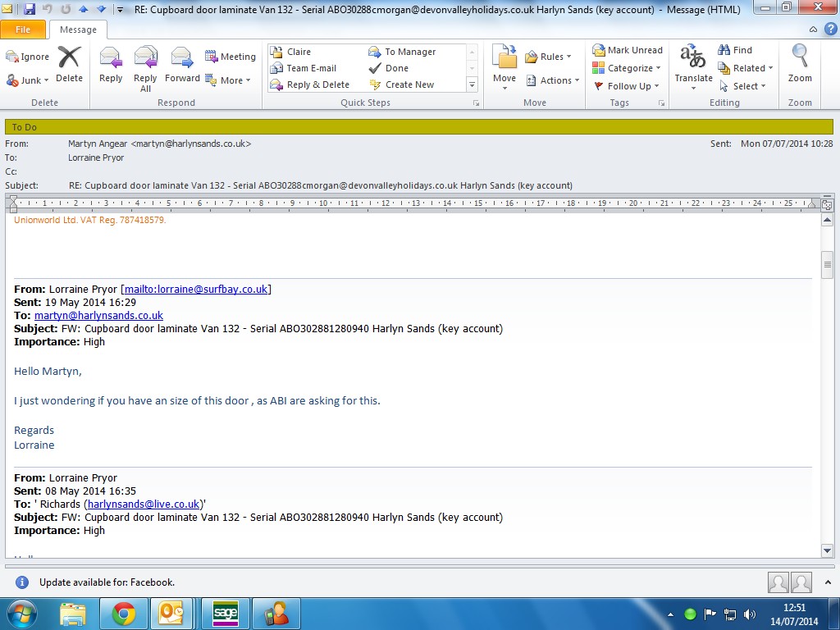Image resolution: width=840 pixels, height=630 pixels.
Task: Expand the Junk dropdown menu
Action: pos(30,80)
